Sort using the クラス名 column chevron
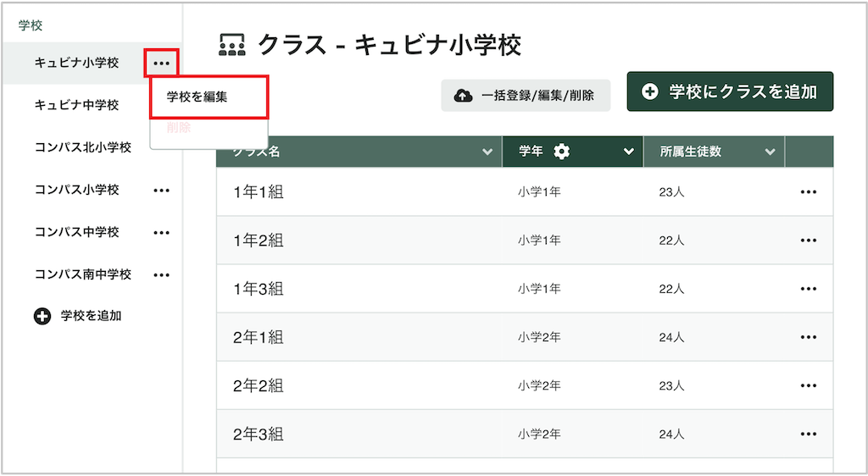Screen dimensions: 868x476 point(487,152)
